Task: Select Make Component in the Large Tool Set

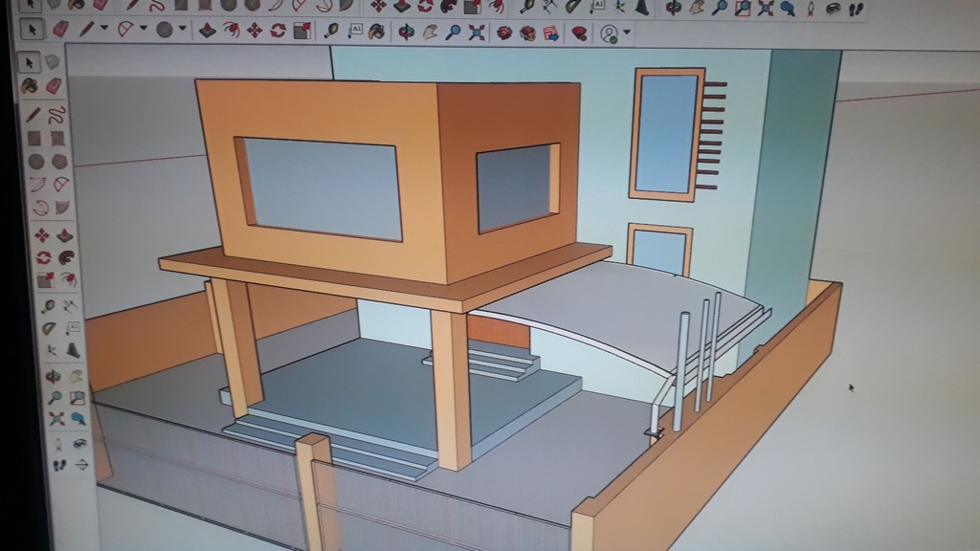Action: (53, 62)
